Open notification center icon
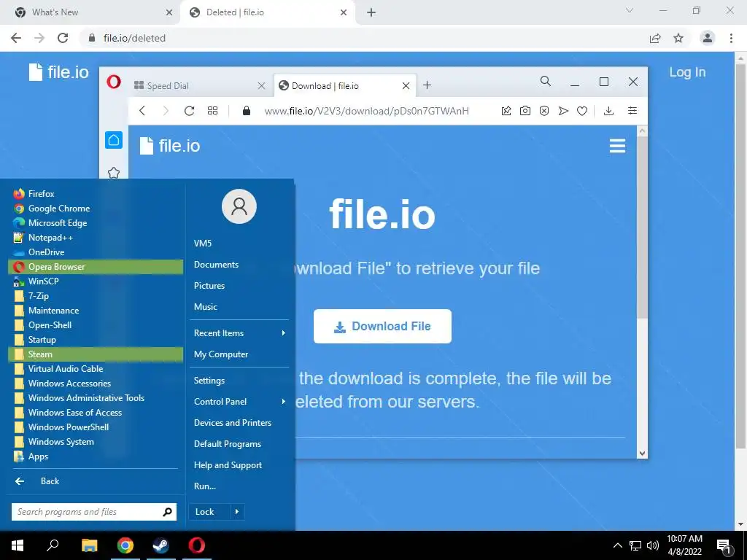 click(x=724, y=546)
